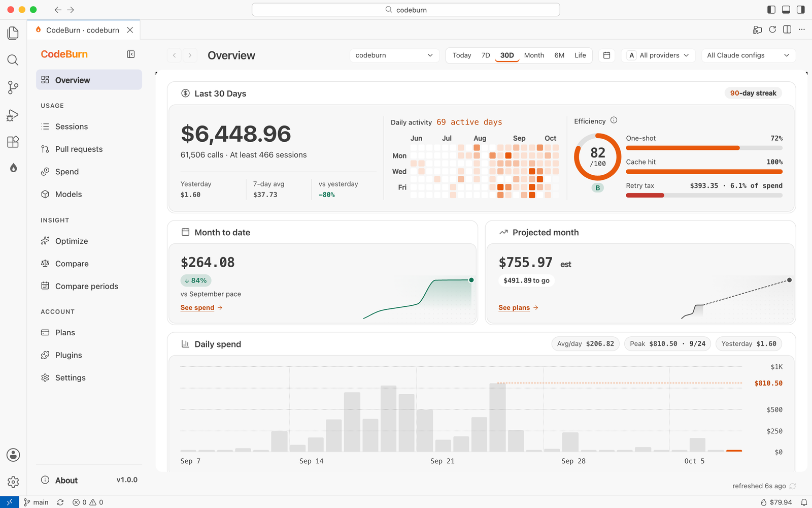The width and height of the screenshot is (812, 508).
Task: Click the split editor icon
Action: pyautogui.click(x=787, y=29)
